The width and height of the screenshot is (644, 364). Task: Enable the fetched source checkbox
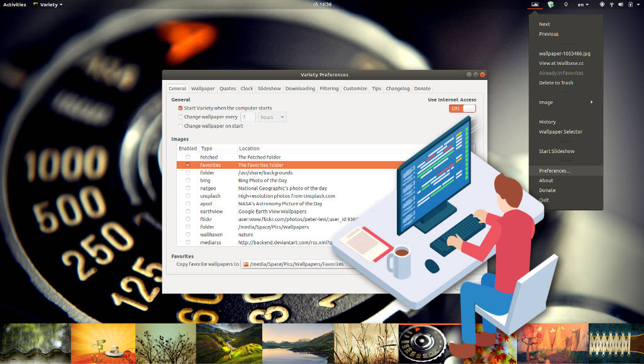[187, 157]
